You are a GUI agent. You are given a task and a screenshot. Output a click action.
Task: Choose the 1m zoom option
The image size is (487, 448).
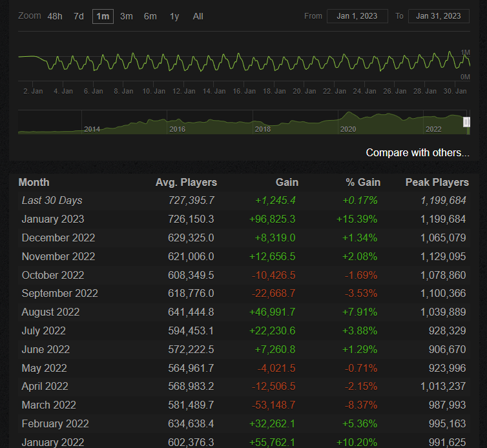coord(103,16)
